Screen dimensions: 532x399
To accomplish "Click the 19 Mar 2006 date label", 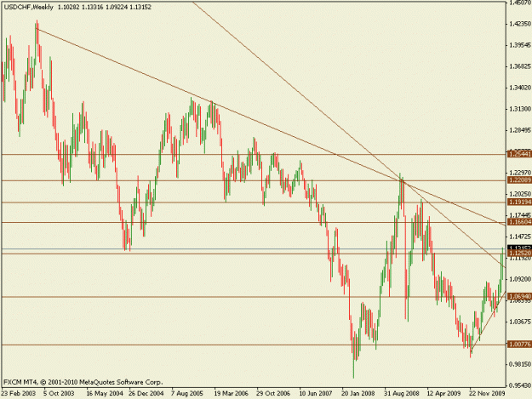I will pyautogui.click(x=231, y=394).
